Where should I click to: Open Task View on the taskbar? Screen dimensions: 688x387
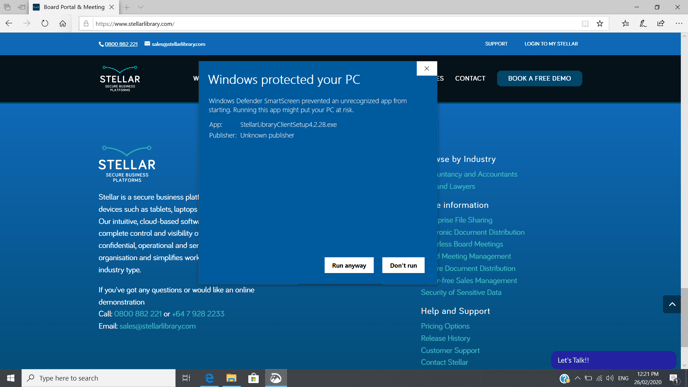pos(186,378)
